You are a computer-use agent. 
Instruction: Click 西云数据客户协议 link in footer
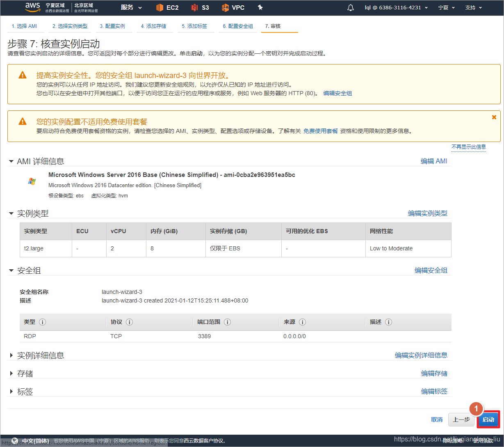click(204, 441)
